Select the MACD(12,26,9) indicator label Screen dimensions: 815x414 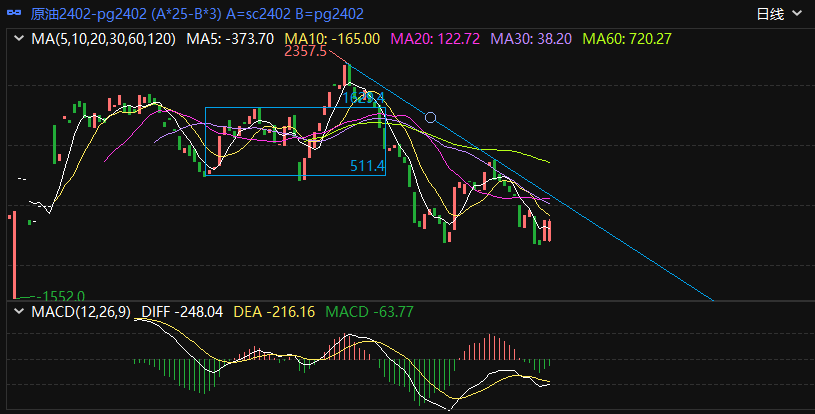coord(82,312)
